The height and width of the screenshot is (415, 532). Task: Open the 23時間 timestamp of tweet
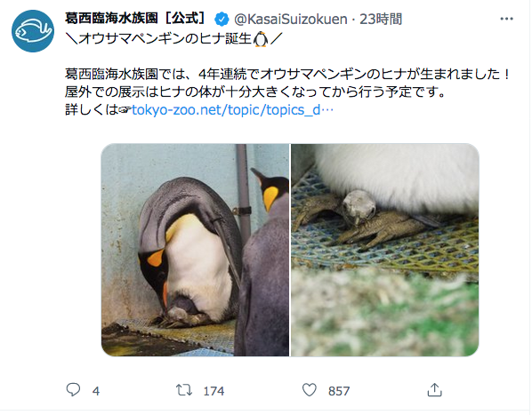pyautogui.click(x=381, y=19)
